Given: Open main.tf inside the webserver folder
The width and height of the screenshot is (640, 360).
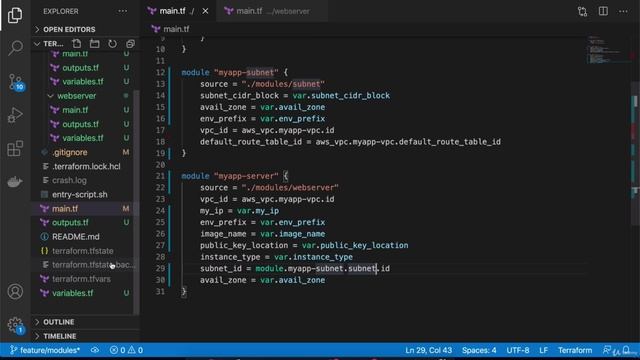Looking at the screenshot, I should coord(75,110).
